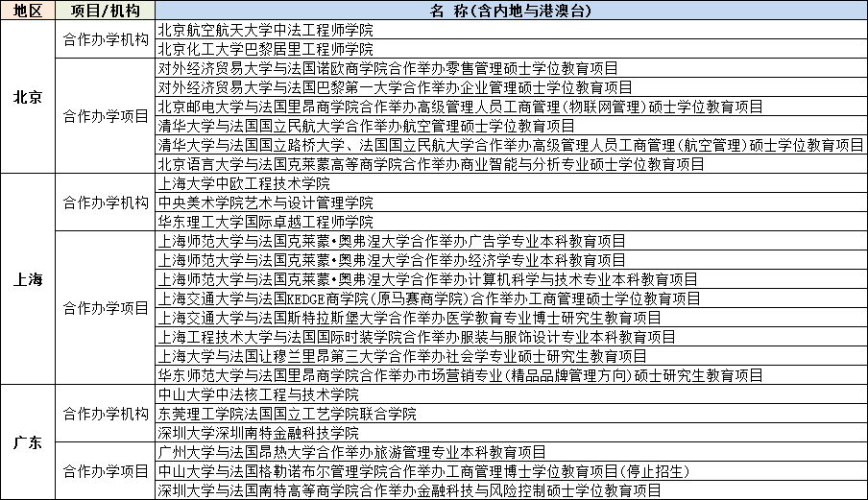Click the 清华大学 国立路桥大学 高级管理人员 row
Image resolution: width=868 pixels, height=500 pixels.
[511, 145]
